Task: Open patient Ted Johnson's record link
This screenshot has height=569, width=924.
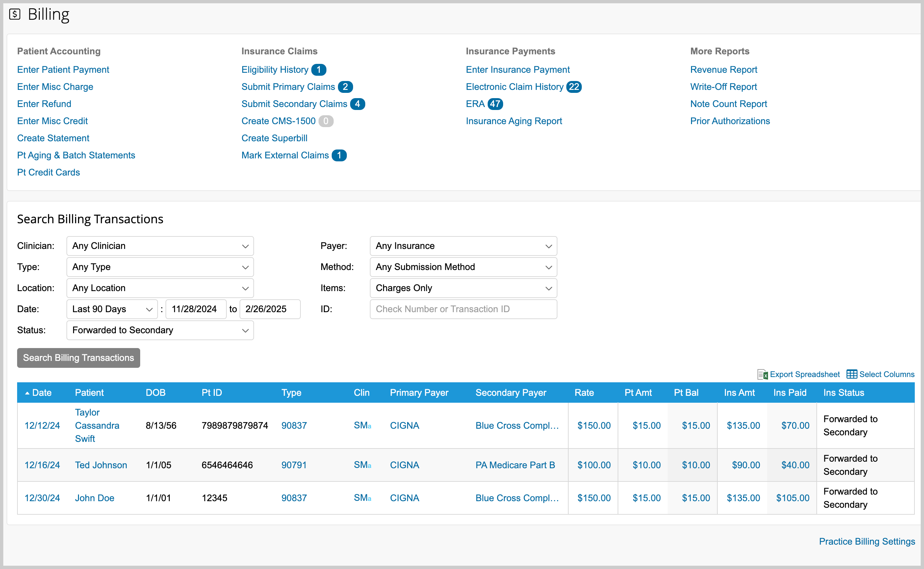Action: click(101, 465)
